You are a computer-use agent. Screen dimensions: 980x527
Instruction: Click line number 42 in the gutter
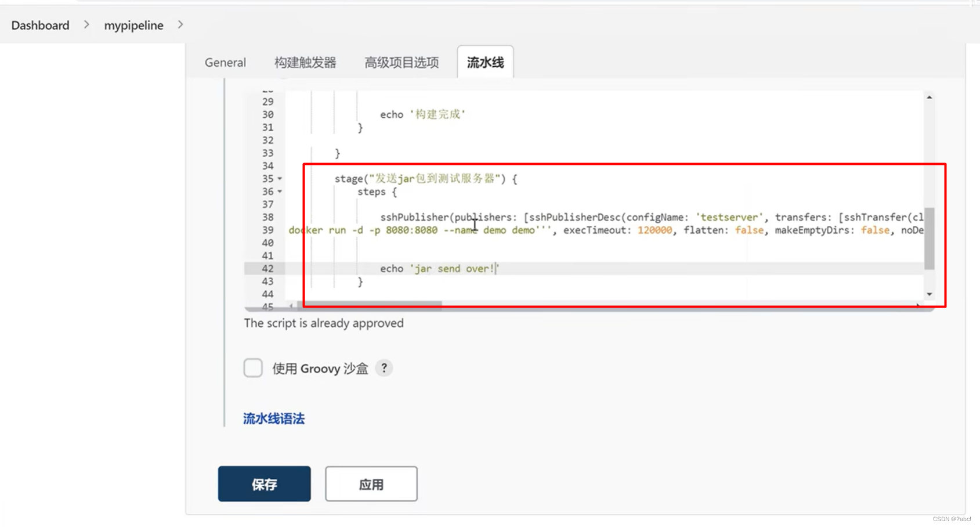click(267, 269)
